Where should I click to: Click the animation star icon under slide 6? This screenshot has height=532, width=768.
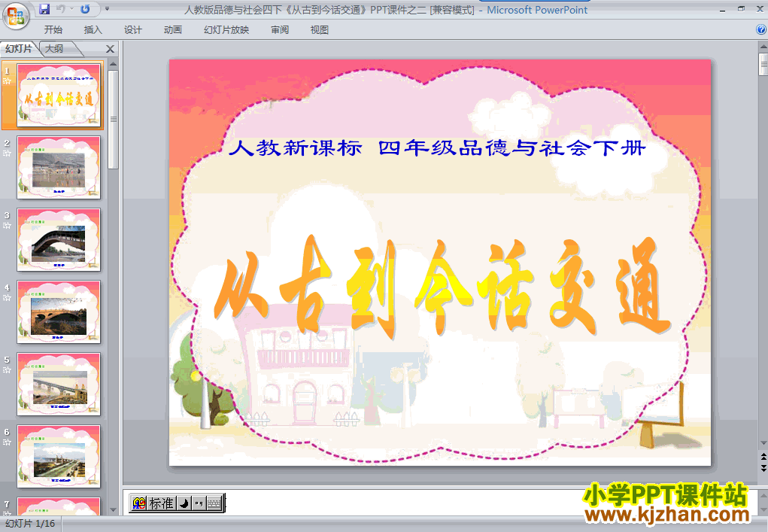click(7, 442)
